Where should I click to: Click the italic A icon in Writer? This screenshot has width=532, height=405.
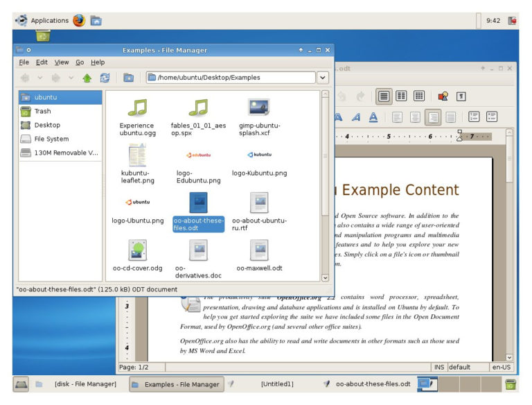pyautogui.click(x=356, y=117)
